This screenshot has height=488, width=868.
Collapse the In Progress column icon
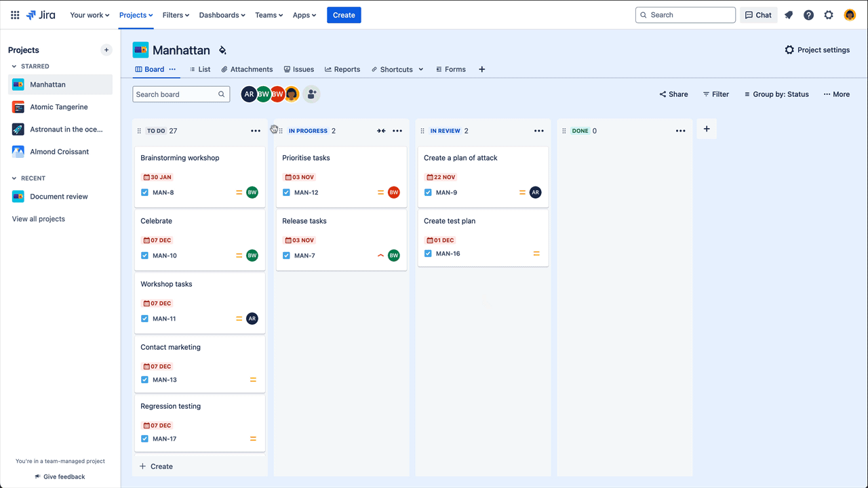pyautogui.click(x=381, y=131)
